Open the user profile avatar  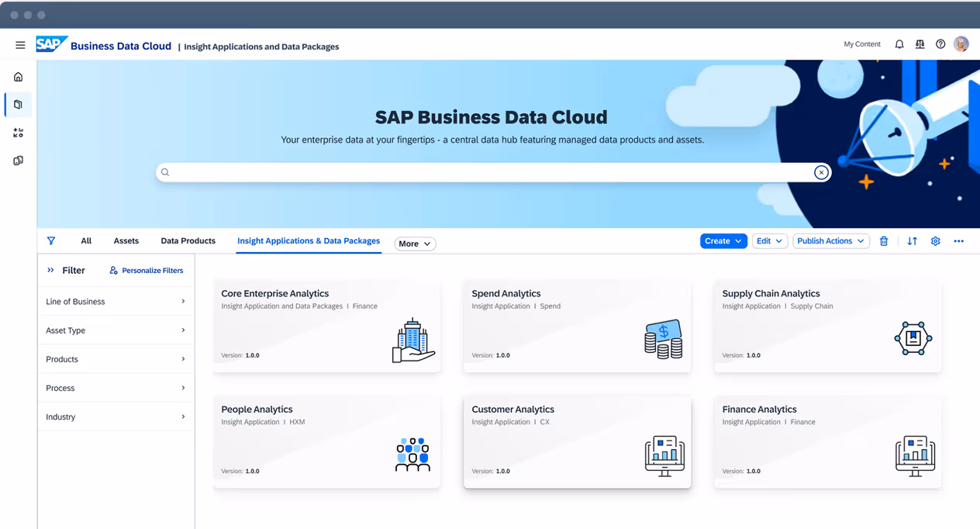(961, 44)
